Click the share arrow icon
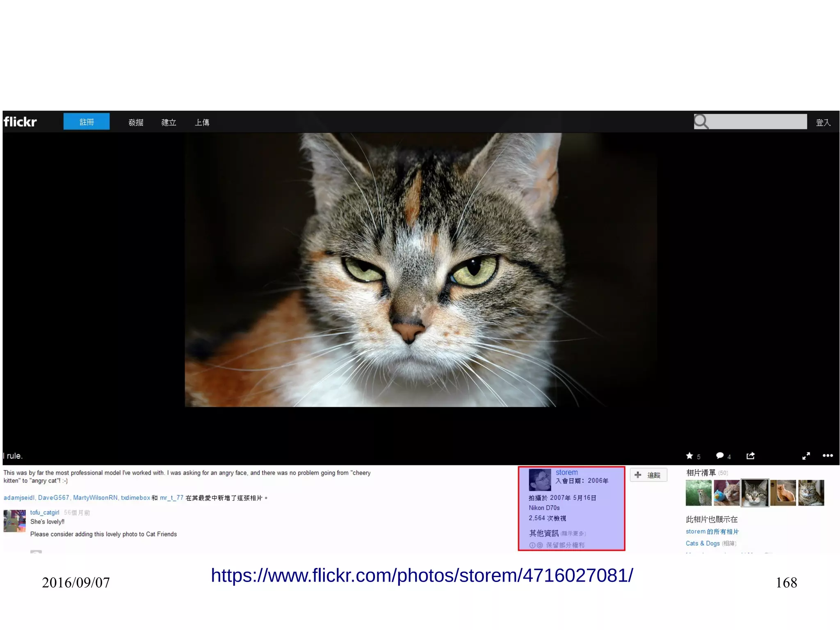 pos(751,456)
